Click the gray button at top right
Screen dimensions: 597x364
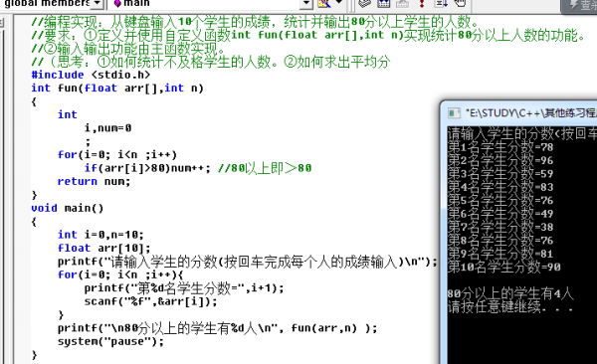point(579,5)
